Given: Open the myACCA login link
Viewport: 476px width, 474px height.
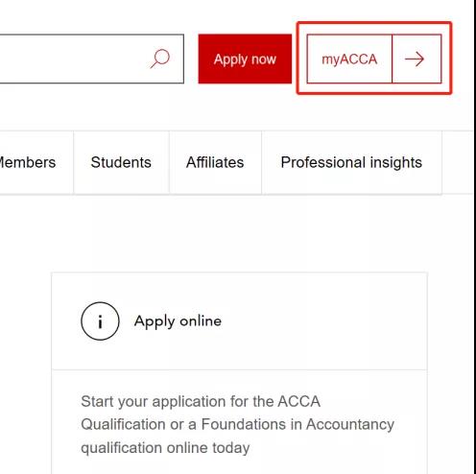Looking at the screenshot, I should click(349, 59).
